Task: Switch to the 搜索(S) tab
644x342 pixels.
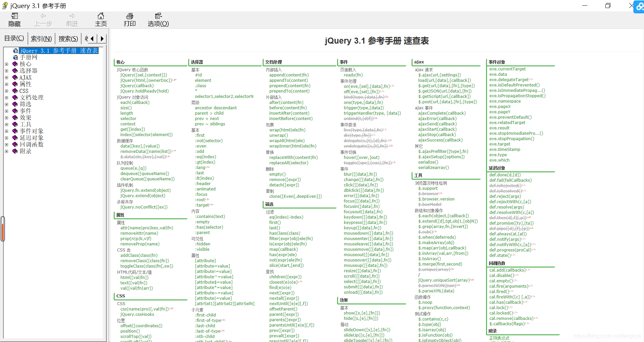Action: point(68,39)
